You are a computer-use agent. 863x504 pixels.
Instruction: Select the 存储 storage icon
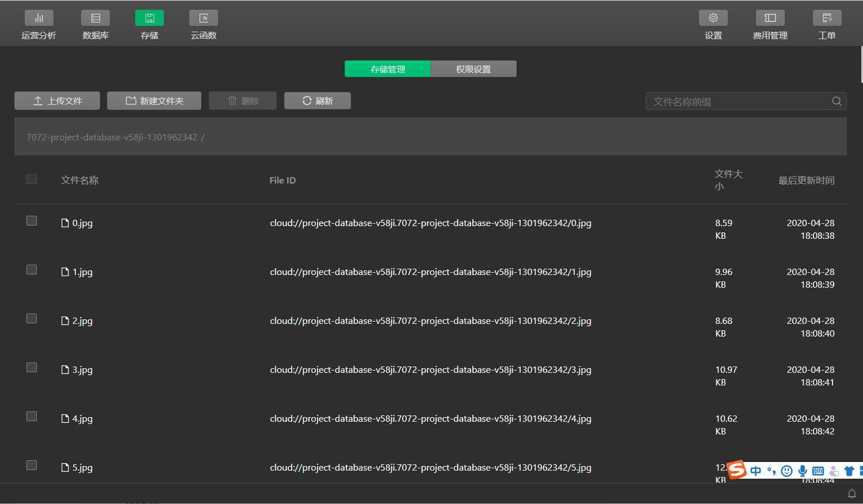pyautogui.click(x=150, y=18)
